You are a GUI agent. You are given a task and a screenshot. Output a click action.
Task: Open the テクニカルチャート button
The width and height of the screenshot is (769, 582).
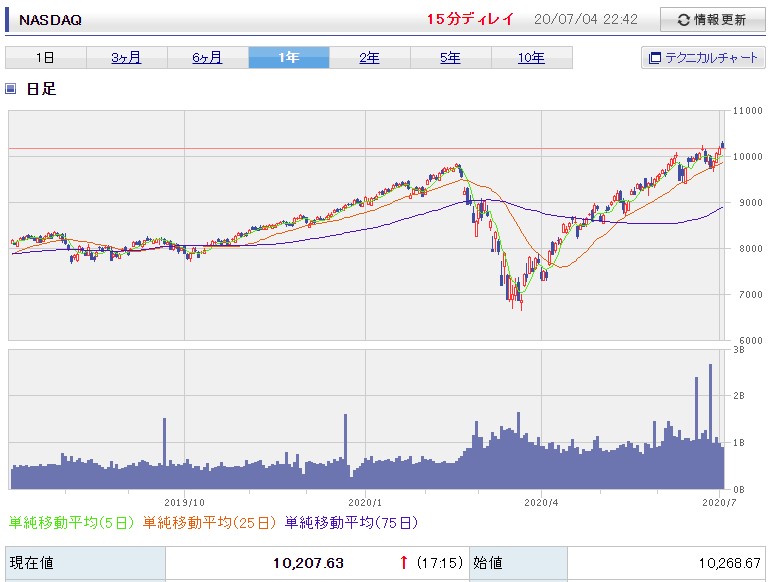[x=703, y=58]
